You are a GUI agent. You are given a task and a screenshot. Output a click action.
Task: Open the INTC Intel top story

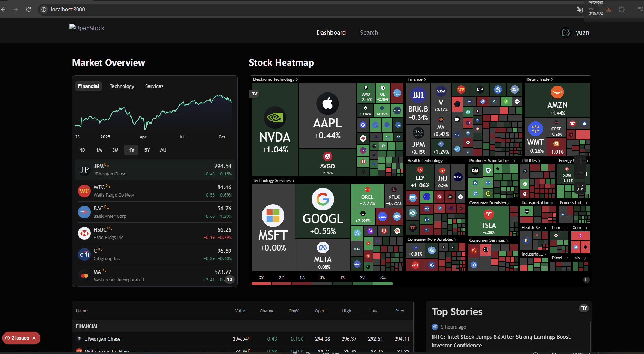coord(501,341)
